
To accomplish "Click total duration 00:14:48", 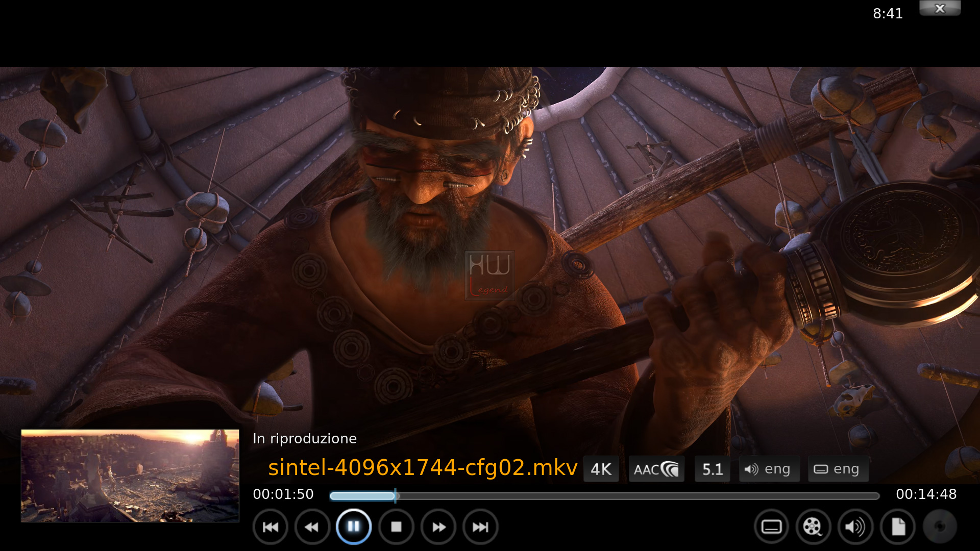I will (926, 494).
